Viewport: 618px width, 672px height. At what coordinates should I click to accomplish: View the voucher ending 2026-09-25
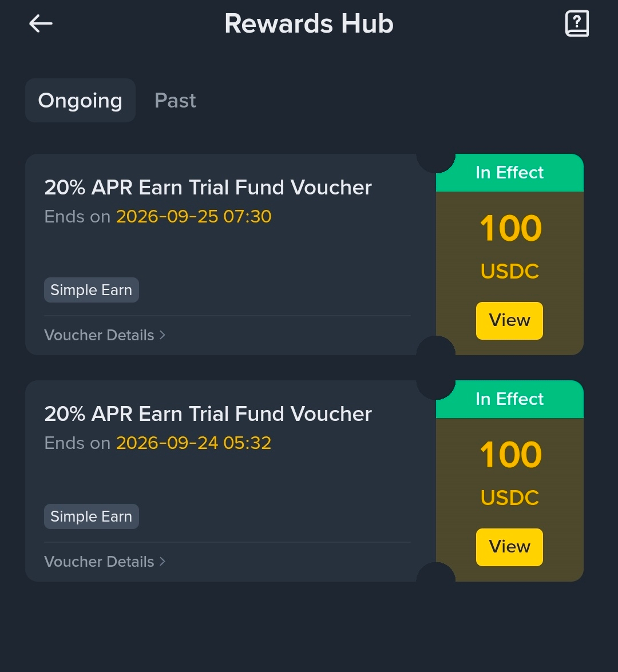pyautogui.click(x=509, y=321)
